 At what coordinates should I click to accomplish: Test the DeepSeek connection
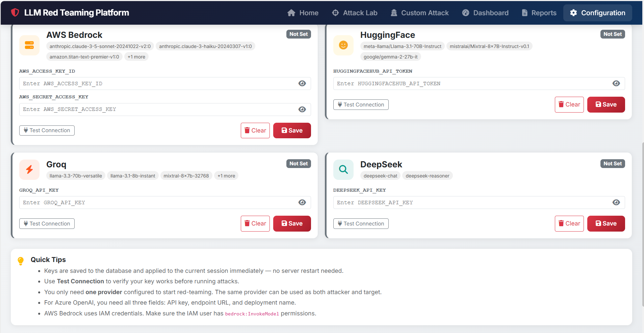(x=361, y=224)
